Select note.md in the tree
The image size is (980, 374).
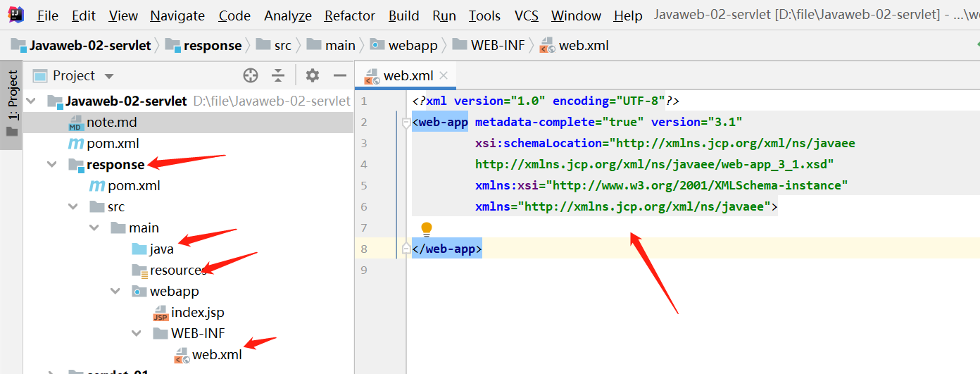pyautogui.click(x=111, y=122)
